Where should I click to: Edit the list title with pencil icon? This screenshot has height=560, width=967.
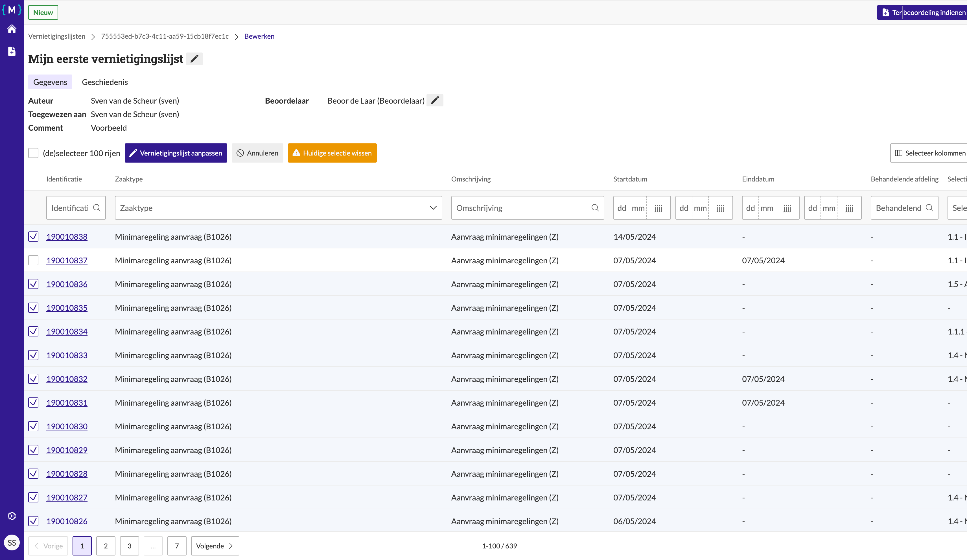point(194,59)
